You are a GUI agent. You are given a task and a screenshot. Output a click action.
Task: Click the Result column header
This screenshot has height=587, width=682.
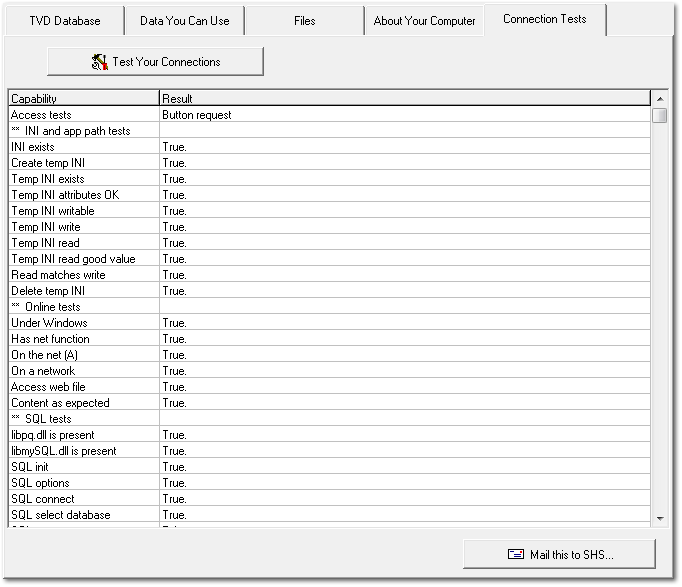(404, 99)
